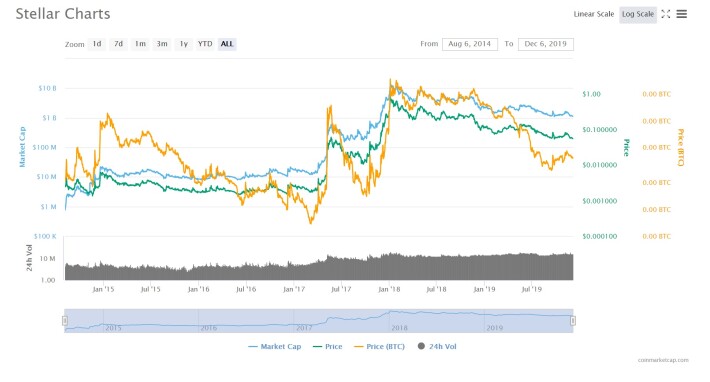The width and height of the screenshot is (710, 382).
Task: Choose the 1m zoom range
Action: click(140, 44)
